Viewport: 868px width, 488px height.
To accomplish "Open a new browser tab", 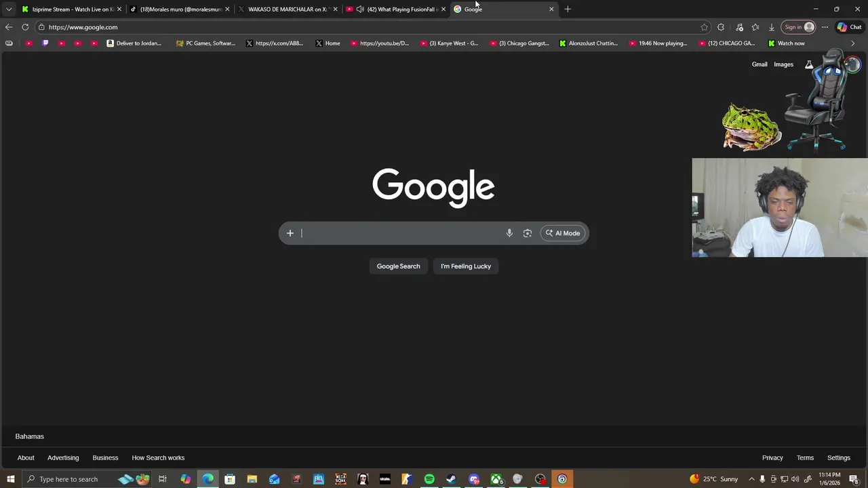I will coord(568,9).
